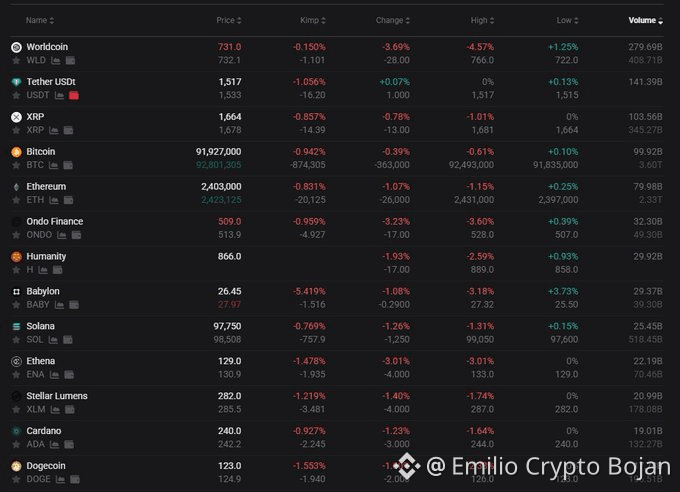680x492 pixels.
Task: Open the chart icon next to BTC
Action: point(53,165)
